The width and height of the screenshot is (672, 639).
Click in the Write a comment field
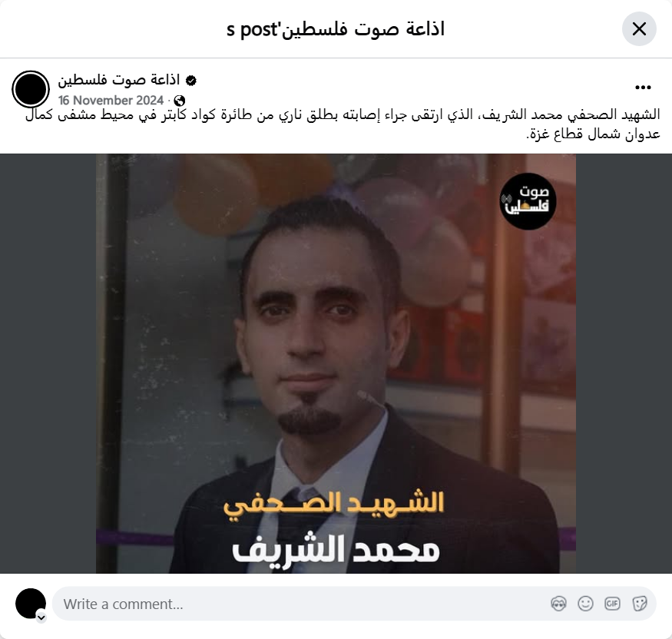pyautogui.click(x=300, y=604)
